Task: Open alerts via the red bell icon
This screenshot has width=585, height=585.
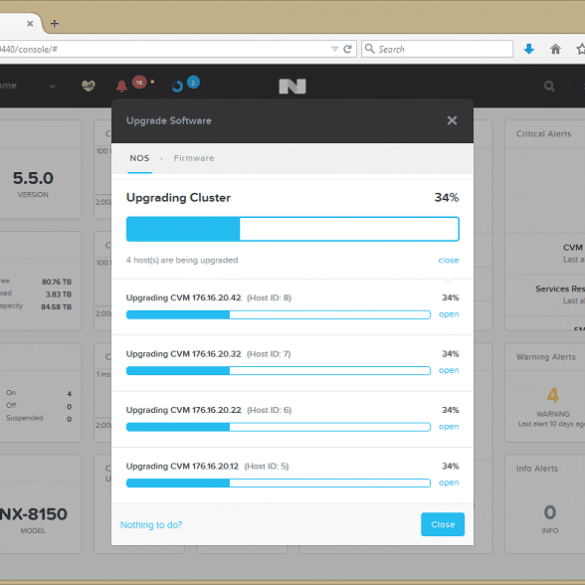Action: tap(121, 86)
